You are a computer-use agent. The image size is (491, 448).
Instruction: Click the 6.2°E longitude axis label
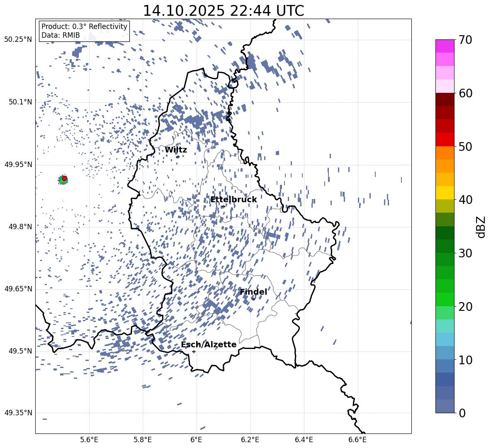point(250,440)
